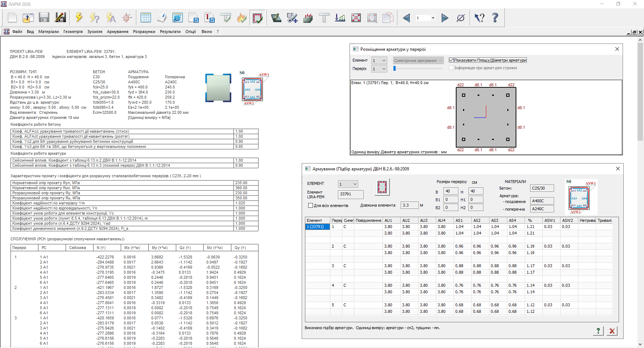Check the Для всіх елементів checkbox
This screenshot has height=348, width=644.
pos(310,206)
